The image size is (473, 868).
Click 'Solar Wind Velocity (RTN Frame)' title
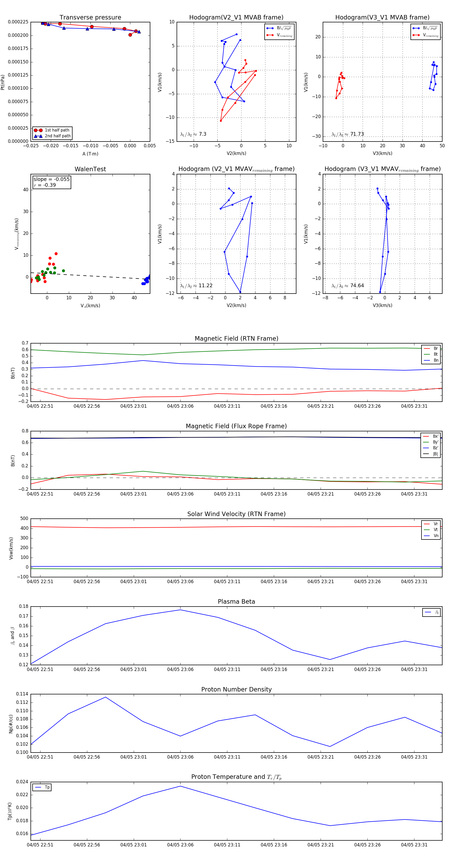pos(236,514)
